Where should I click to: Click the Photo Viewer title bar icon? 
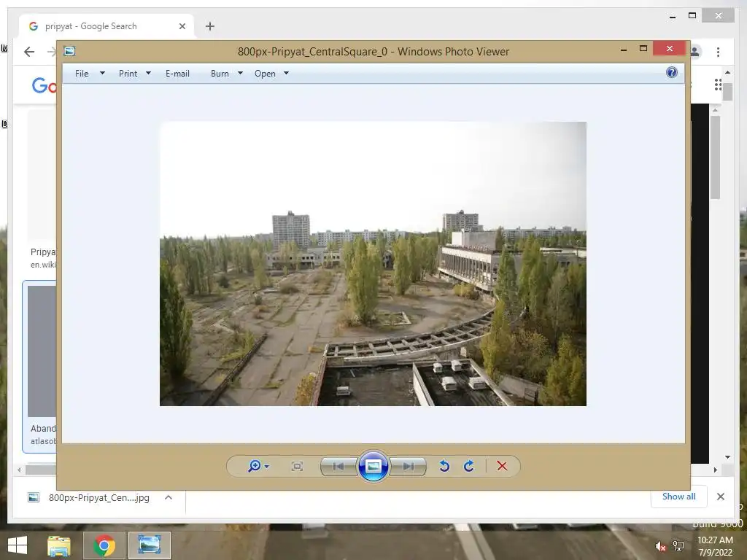69,51
